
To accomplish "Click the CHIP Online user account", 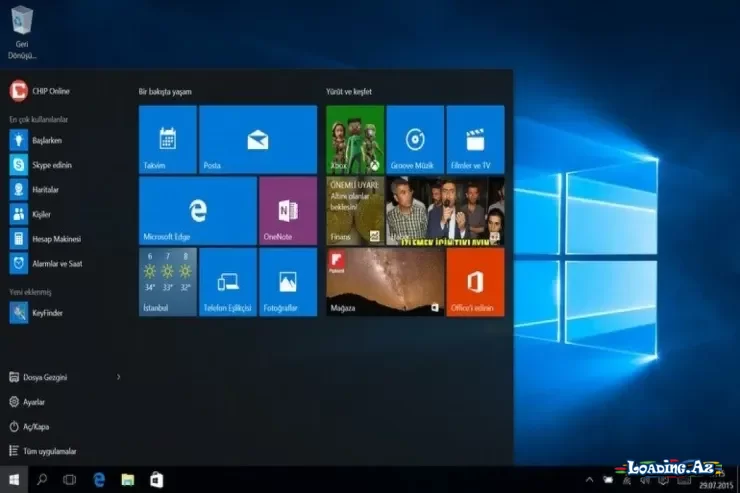I will pyautogui.click(x=40, y=91).
